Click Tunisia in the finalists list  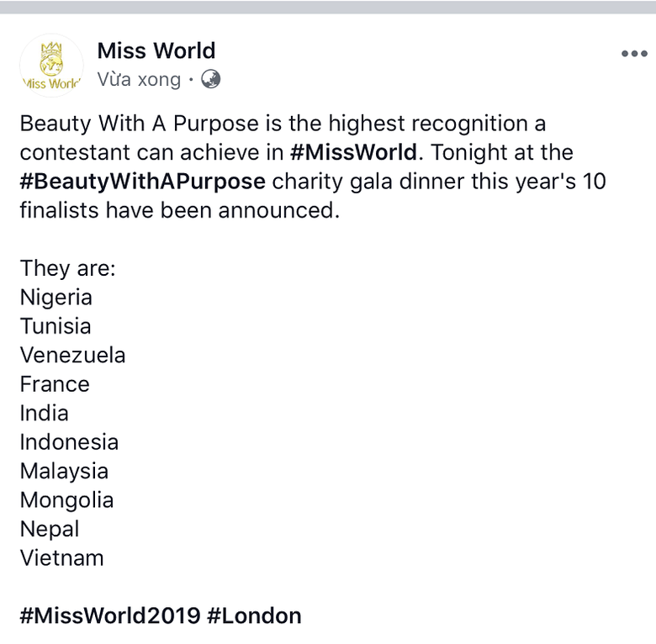[56, 326]
